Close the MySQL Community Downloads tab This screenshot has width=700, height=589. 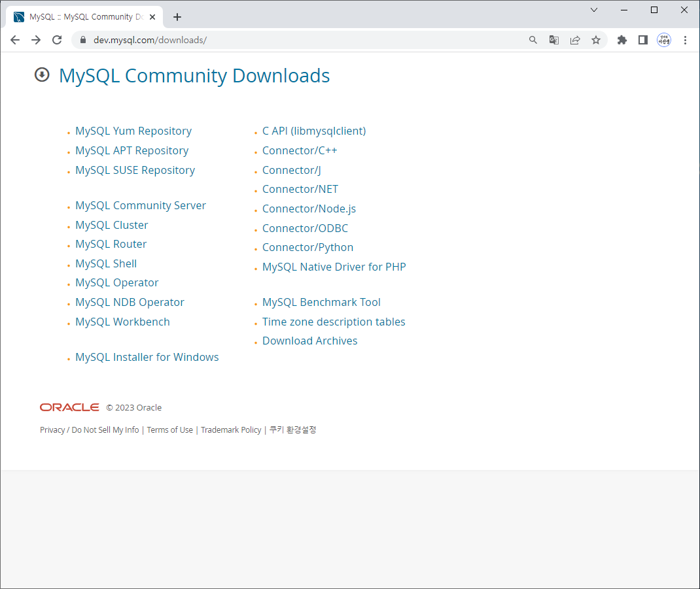(x=152, y=17)
